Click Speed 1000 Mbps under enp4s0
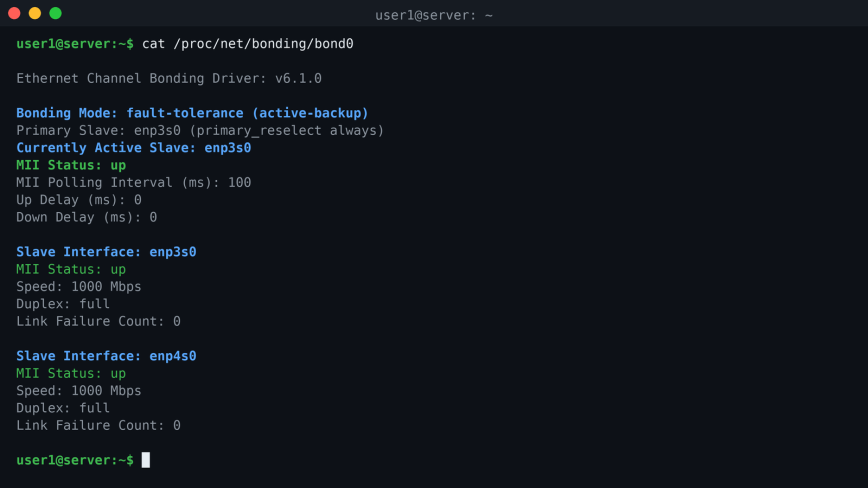 79,391
